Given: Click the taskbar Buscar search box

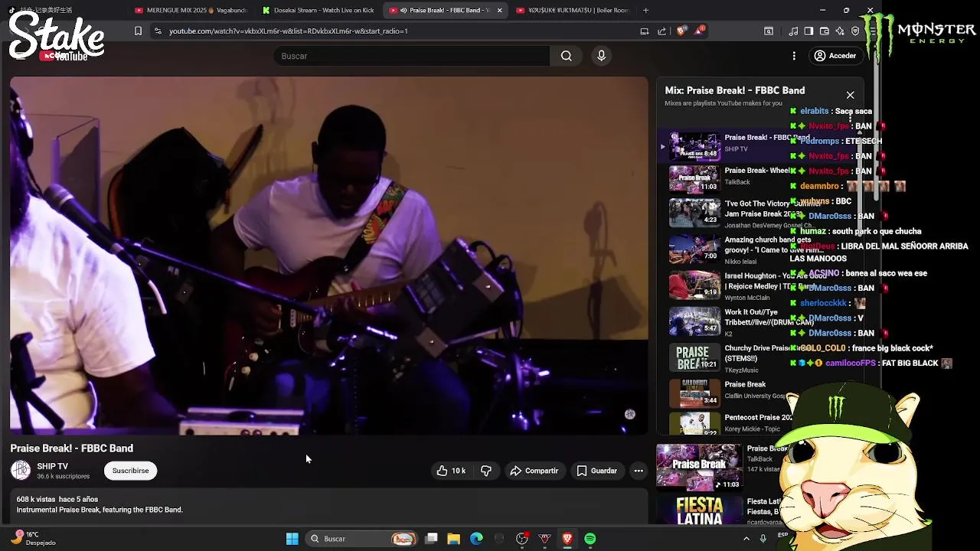Looking at the screenshot, I should [x=363, y=539].
